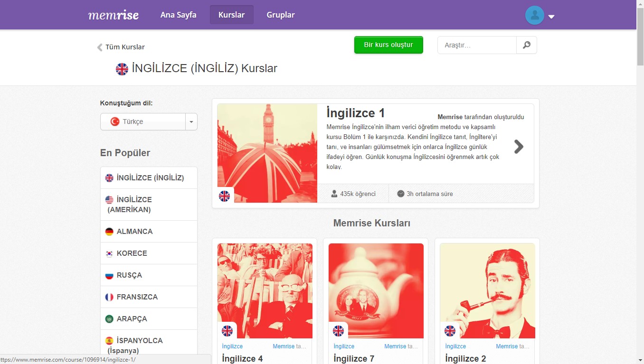Select ALMANCA in popular list
The height and width of the screenshot is (364, 644).
tap(149, 232)
